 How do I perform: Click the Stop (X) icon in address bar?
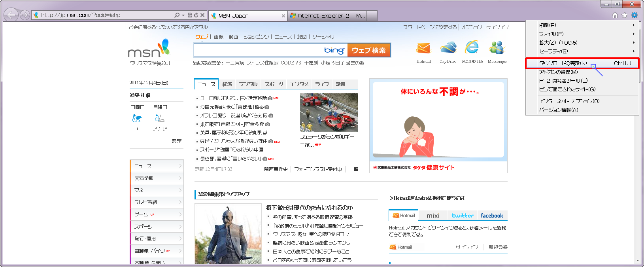click(202, 15)
